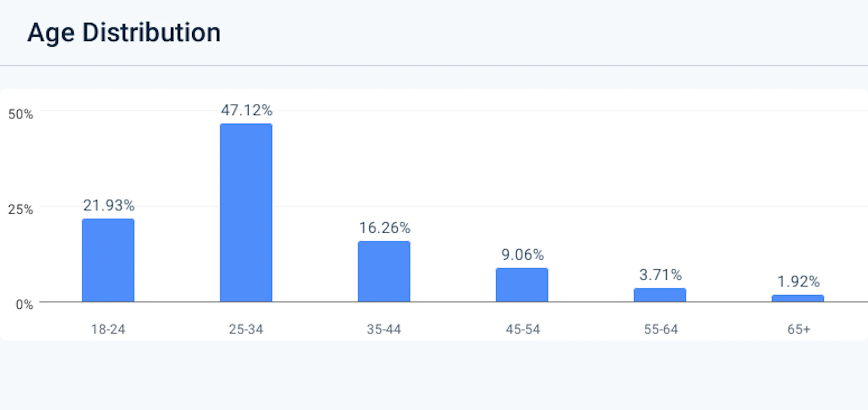This screenshot has height=410, width=868.
Task: Select the small 65+ bar
Action: click(797, 298)
